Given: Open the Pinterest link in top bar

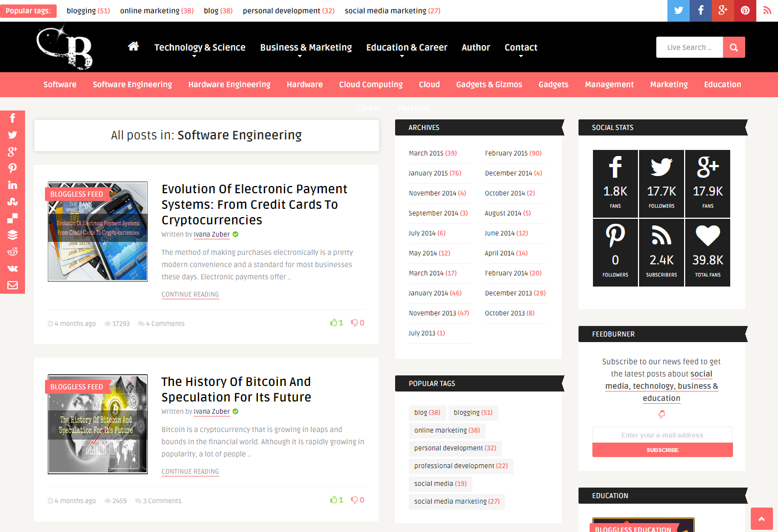Looking at the screenshot, I should coord(745,11).
